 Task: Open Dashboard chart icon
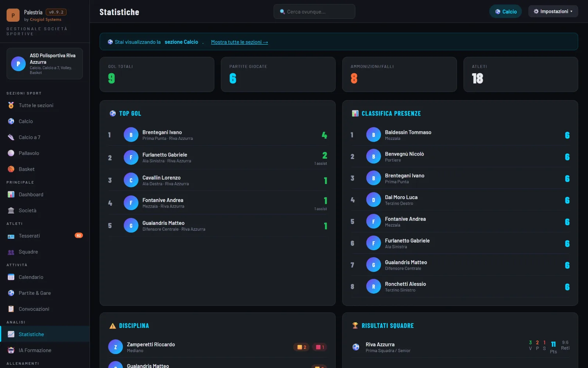[11, 194]
